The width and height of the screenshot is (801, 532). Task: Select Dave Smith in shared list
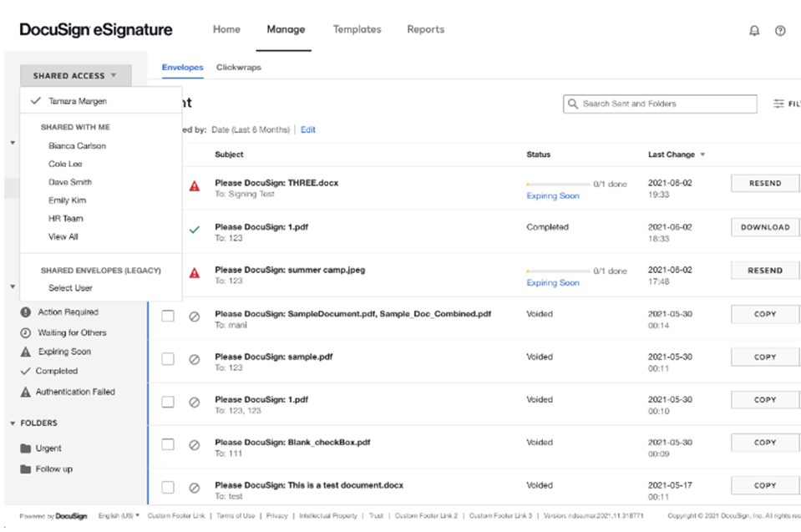click(x=70, y=182)
